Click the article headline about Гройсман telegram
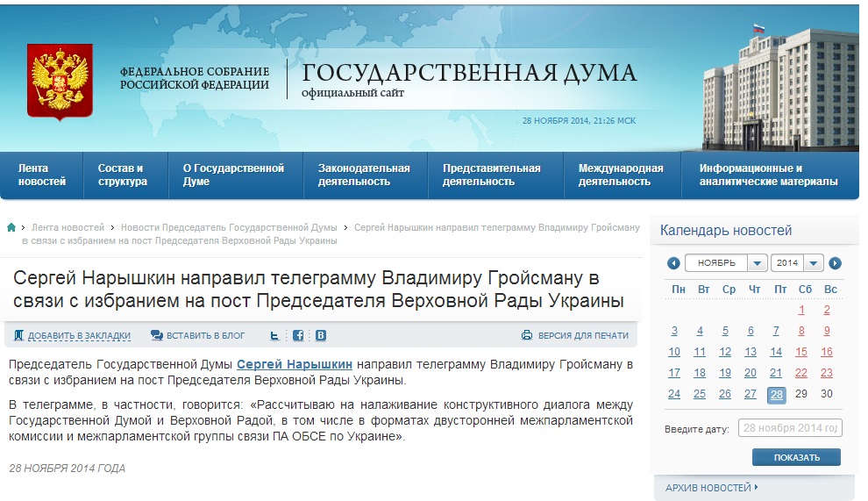 pyautogui.click(x=319, y=289)
